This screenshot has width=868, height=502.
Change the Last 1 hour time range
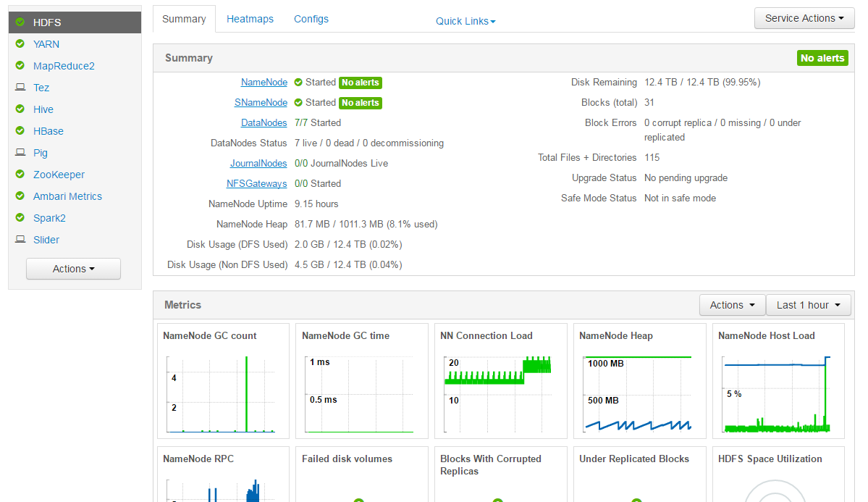(x=808, y=305)
